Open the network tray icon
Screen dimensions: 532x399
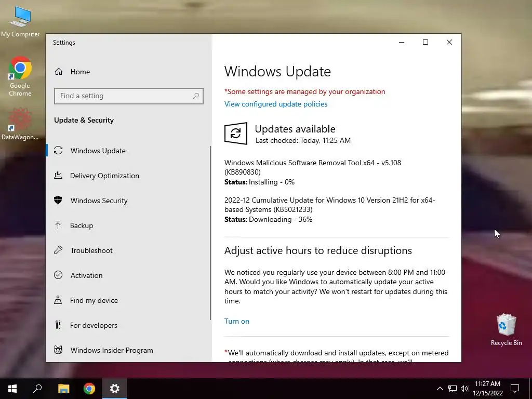coord(453,389)
